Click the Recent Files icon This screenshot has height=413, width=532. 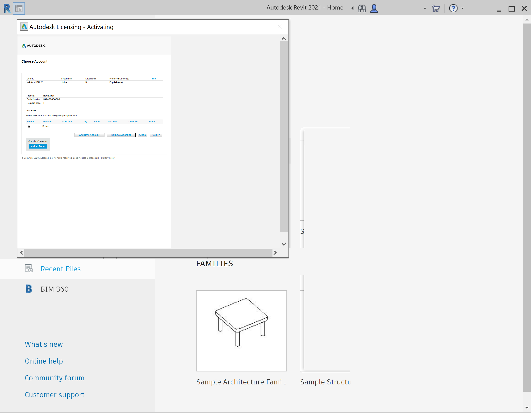(29, 269)
